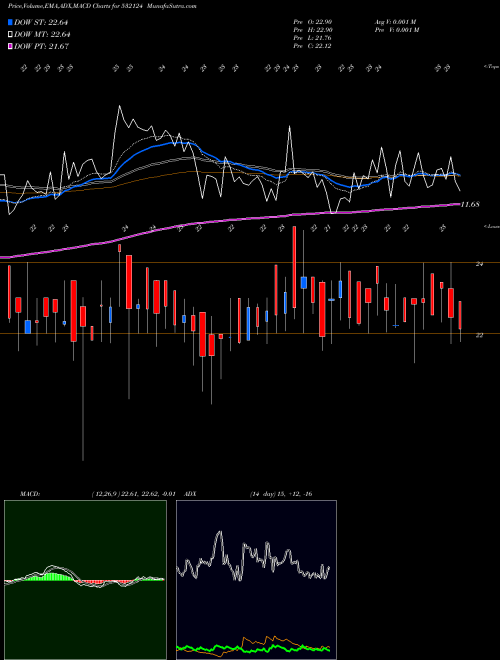Screen dimensions: 500x660
Task: Click the 'MACD:' panel heading
Action: [30, 494]
